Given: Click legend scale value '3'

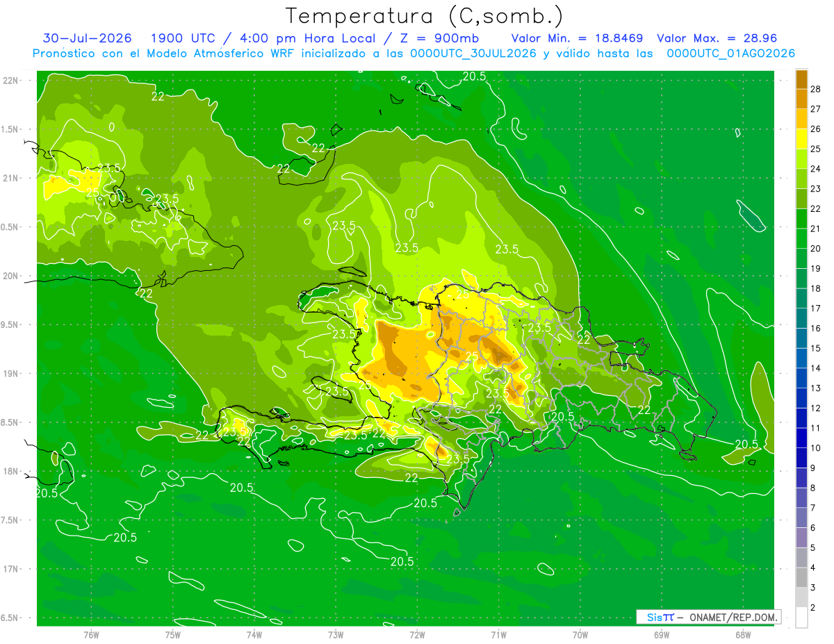Looking at the screenshot, I should coord(814,588).
